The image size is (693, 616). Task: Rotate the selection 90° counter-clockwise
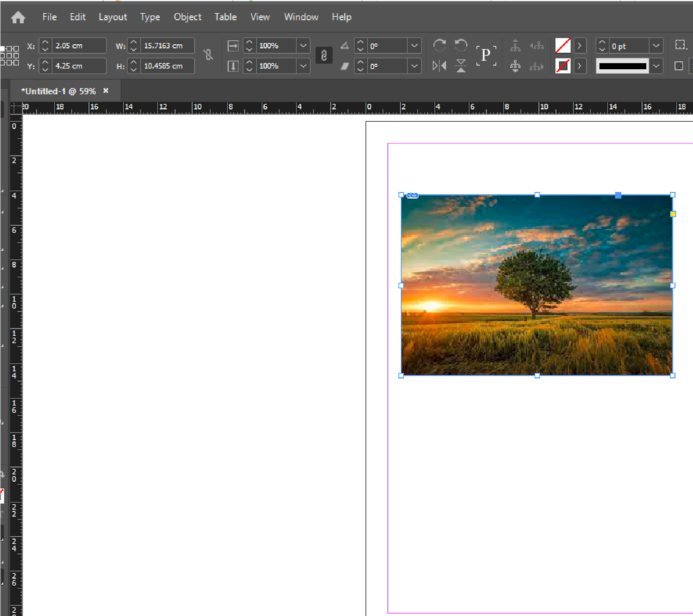click(461, 45)
